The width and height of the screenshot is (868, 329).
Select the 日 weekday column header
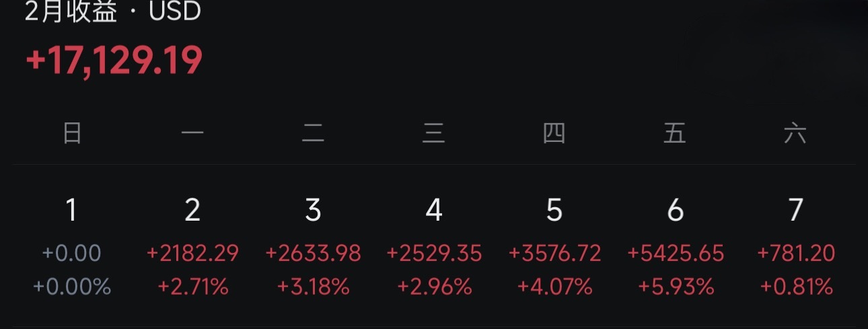(72, 134)
